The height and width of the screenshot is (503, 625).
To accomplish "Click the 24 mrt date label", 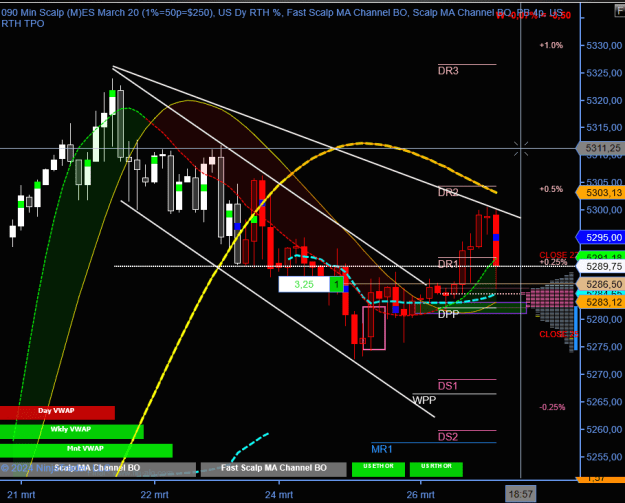I will pos(279,495).
